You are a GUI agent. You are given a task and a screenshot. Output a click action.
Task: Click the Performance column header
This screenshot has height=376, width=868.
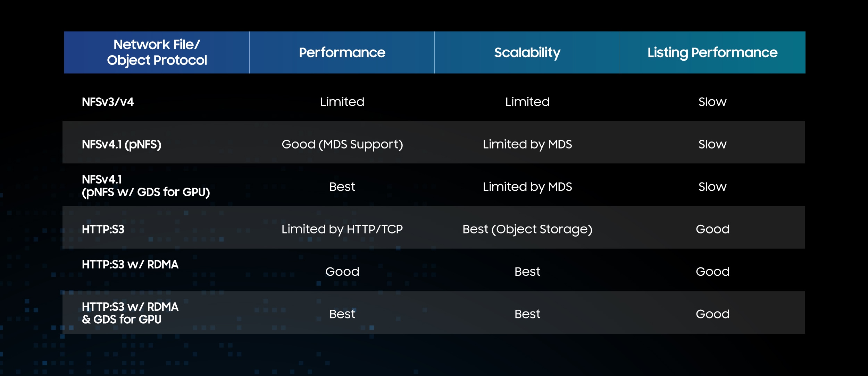click(342, 52)
